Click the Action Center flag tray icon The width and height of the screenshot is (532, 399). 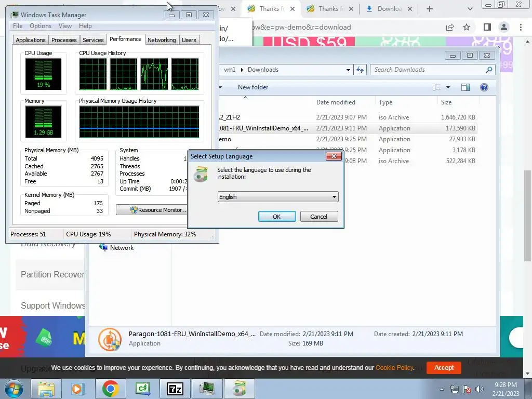pyautogui.click(x=467, y=389)
